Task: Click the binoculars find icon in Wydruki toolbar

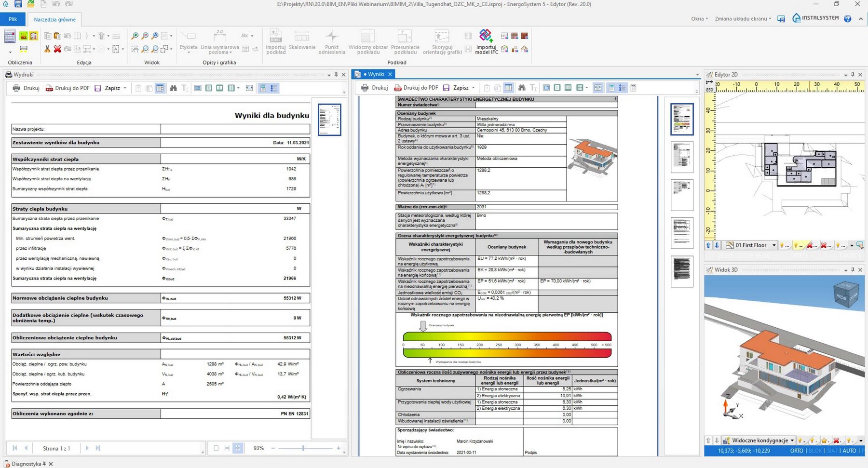Action: 173,88
